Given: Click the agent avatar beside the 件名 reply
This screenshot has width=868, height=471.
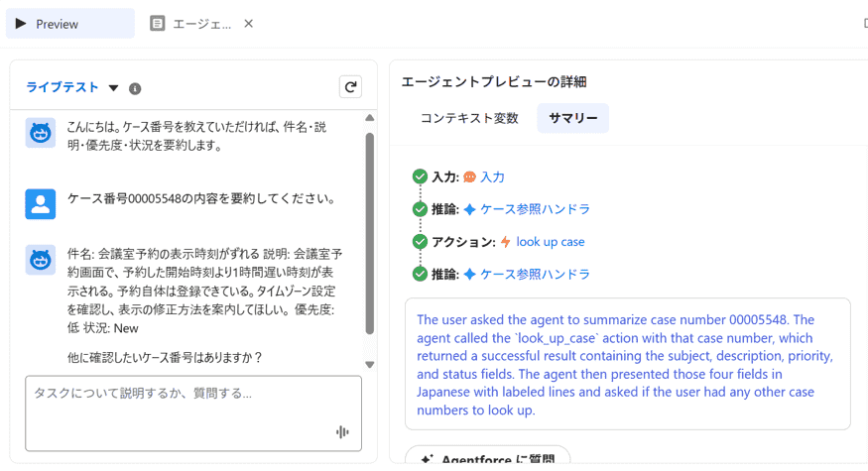Looking at the screenshot, I should pyautogui.click(x=41, y=260).
